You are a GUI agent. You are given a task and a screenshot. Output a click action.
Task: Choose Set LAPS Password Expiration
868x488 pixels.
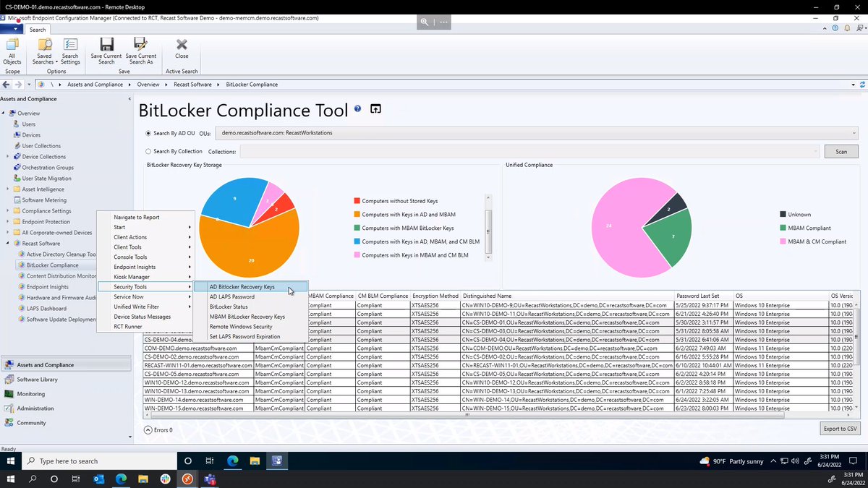point(250,337)
